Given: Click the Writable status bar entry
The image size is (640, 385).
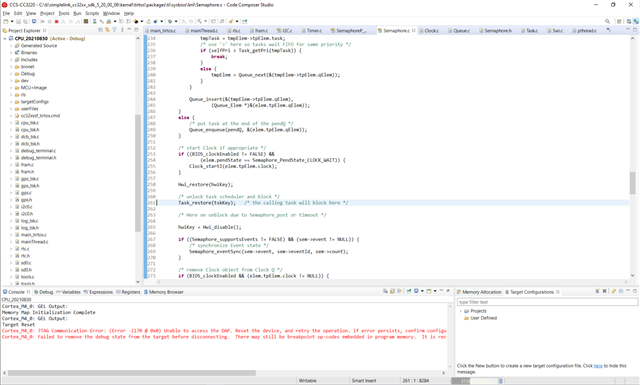Looking at the screenshot, I should [307, 381].
